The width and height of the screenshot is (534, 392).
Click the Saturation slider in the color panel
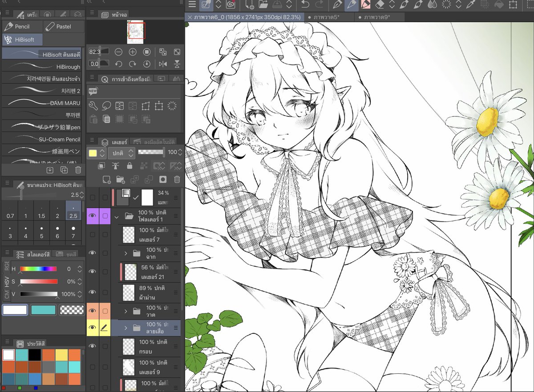pyautogui.click(x=39, y=281)
